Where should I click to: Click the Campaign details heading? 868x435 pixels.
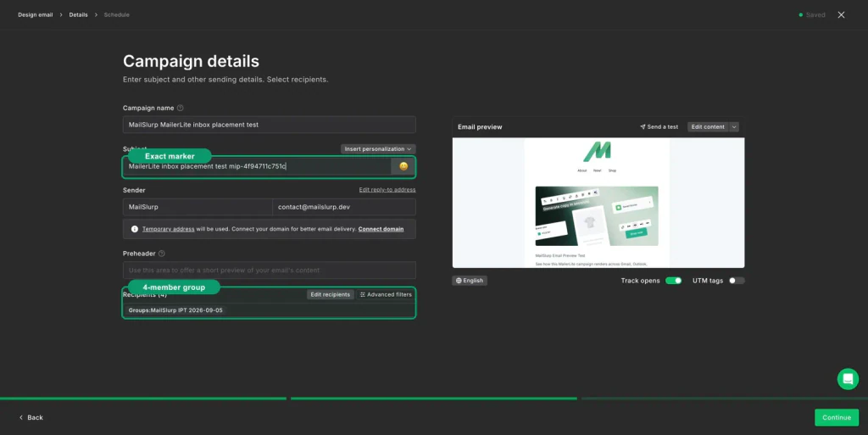point(191,61)
